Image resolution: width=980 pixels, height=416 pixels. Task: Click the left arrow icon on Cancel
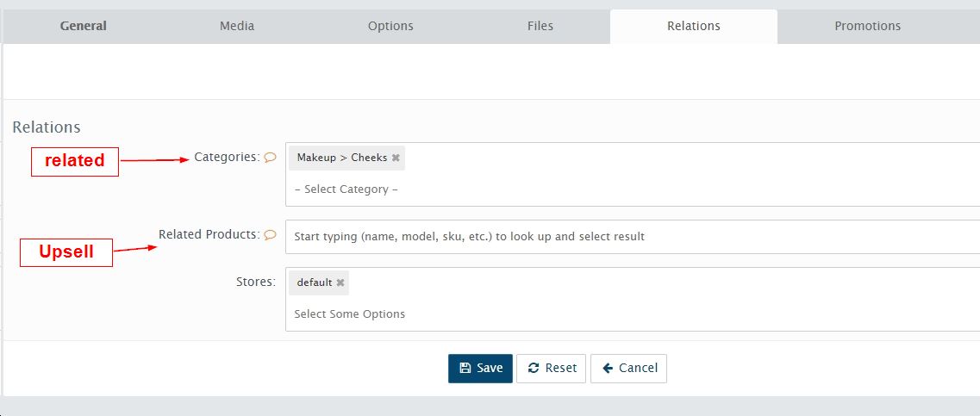click(608, 369)
